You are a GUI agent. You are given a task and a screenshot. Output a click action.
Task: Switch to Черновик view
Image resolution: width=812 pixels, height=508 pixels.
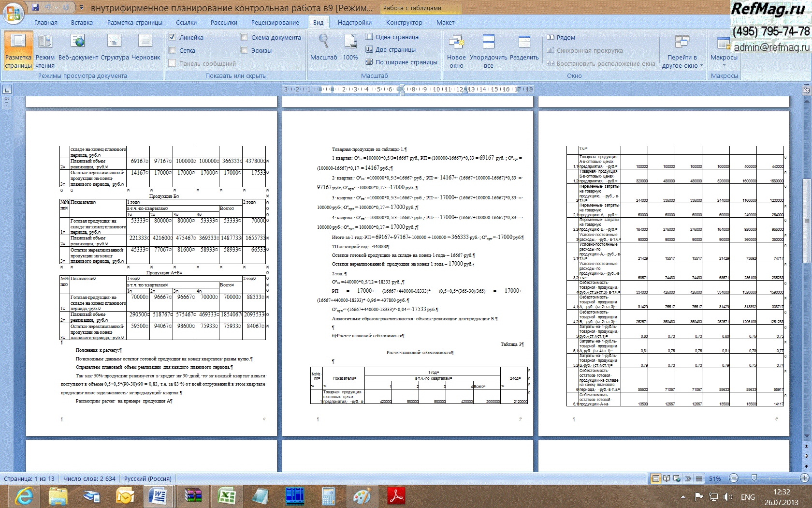click(145, 48)
